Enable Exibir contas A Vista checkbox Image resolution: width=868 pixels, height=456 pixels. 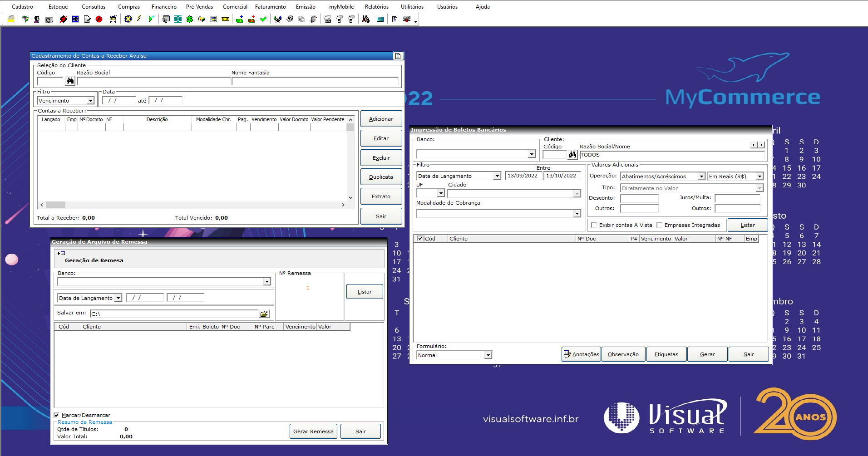594,225
